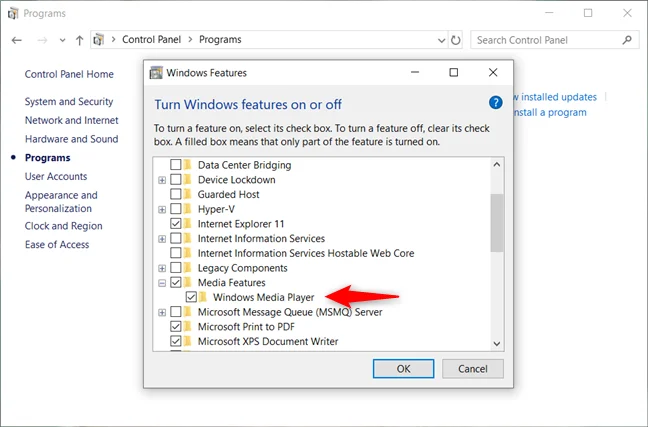Close the Windows Features dialog

493,73
